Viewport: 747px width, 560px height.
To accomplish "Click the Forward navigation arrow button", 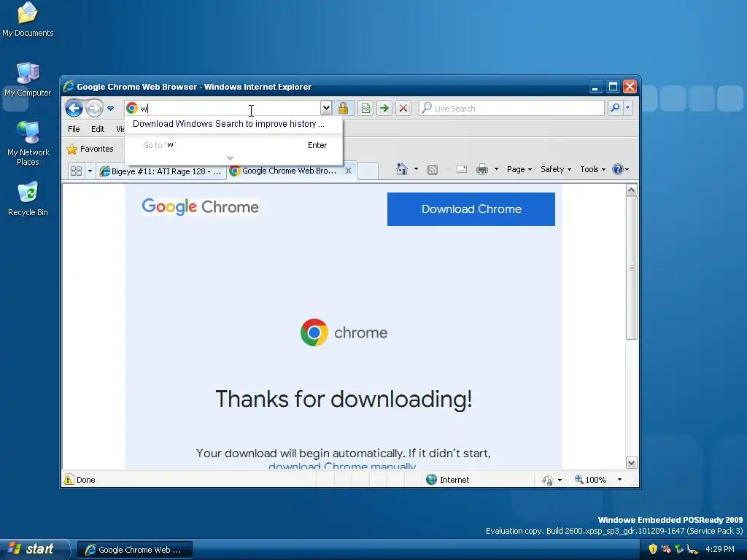I will [x=94, y=108].
